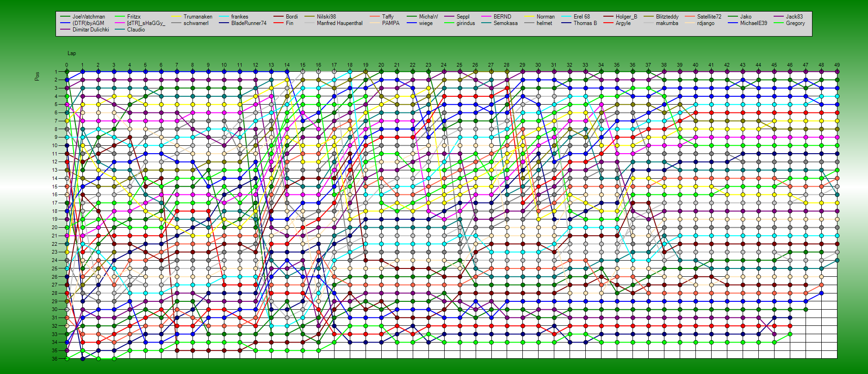868x374 pixels.
Task: Select Nilski98 in the legend
Action: [327, 17]
